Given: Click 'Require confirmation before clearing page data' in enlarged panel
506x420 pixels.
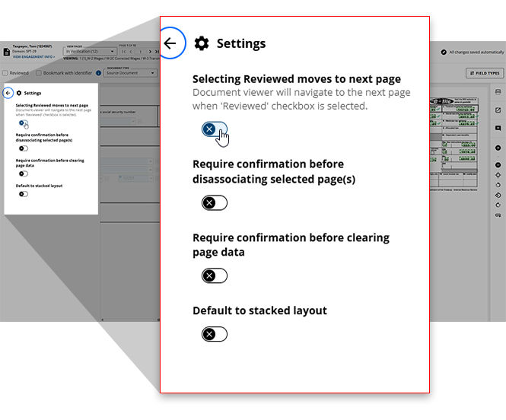Looking at the screenshot, I should tap(291, 245).
